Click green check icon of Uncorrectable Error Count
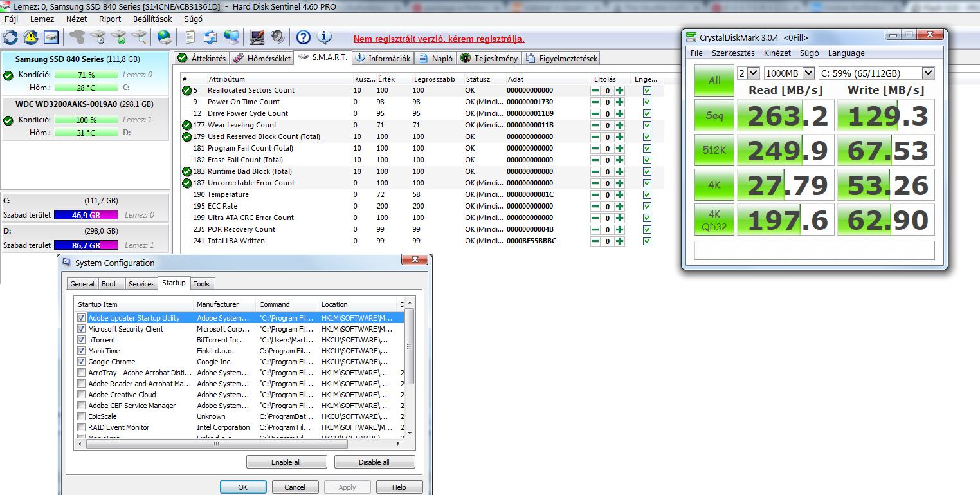980x495 pixels. click(186, 183)
